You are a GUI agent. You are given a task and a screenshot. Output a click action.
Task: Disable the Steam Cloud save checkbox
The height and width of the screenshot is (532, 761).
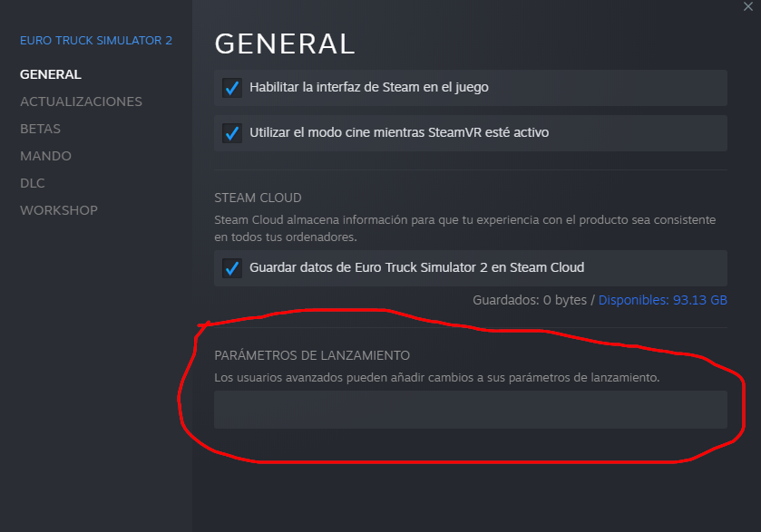point(231,268)
